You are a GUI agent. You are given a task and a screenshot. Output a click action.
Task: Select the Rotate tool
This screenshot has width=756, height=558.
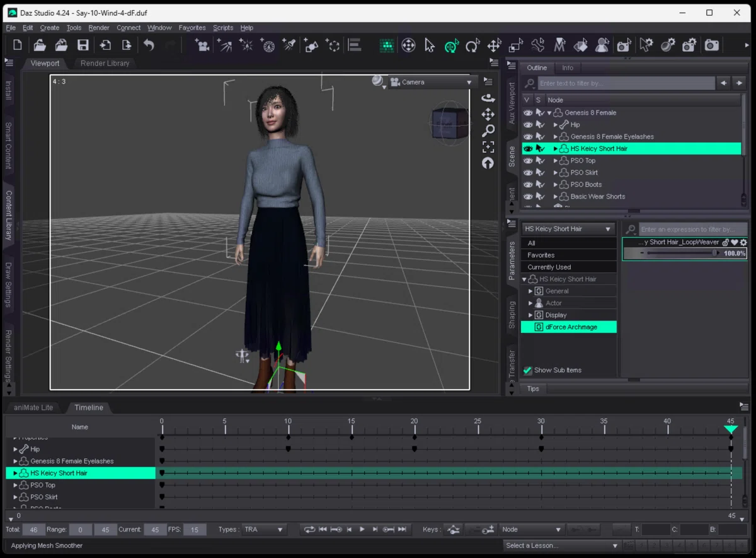(472, 45)
